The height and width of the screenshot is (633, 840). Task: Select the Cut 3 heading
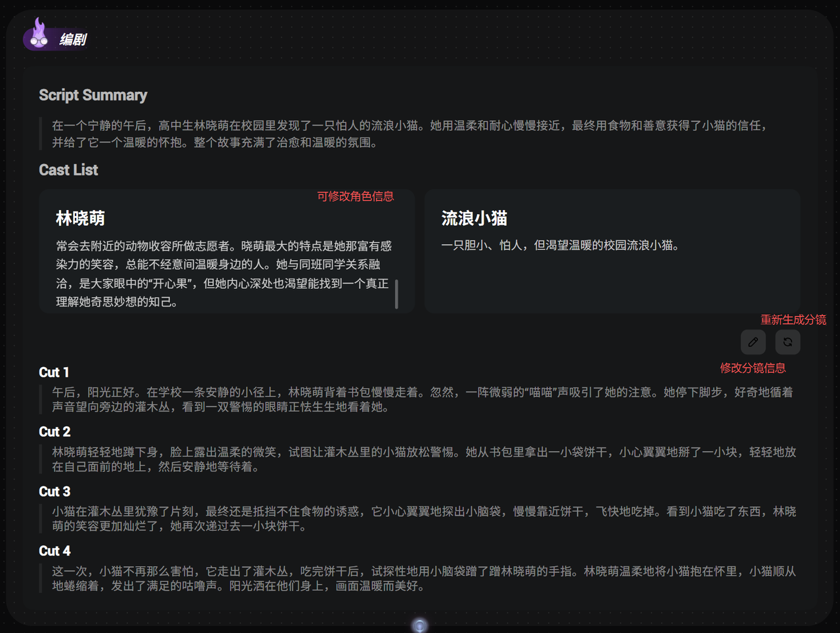pyautogui.click(x=54, y=492)
